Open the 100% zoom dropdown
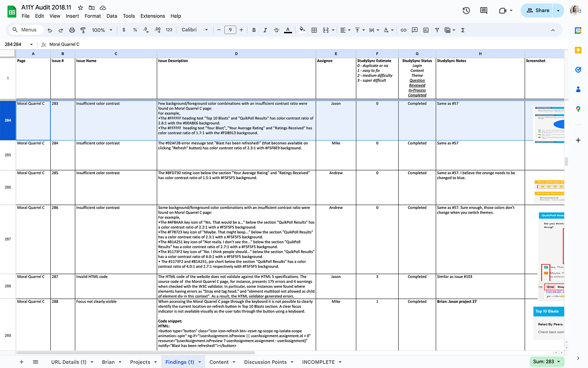This screenshot has height=368, width=588. click(102, 30)
